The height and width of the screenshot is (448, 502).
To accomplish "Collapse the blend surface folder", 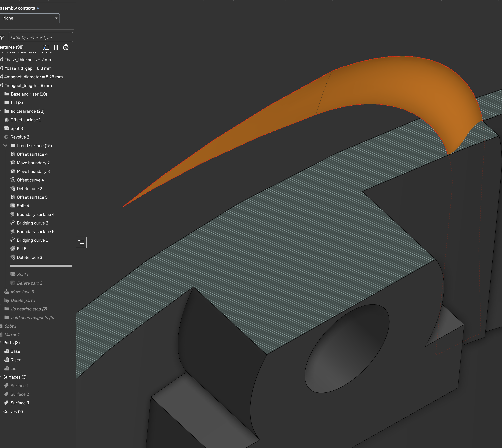I will point(5,146).
